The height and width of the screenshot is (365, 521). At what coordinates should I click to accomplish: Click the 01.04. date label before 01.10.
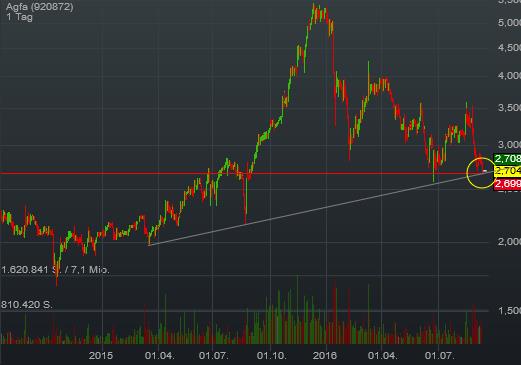(x=159, y=356)
